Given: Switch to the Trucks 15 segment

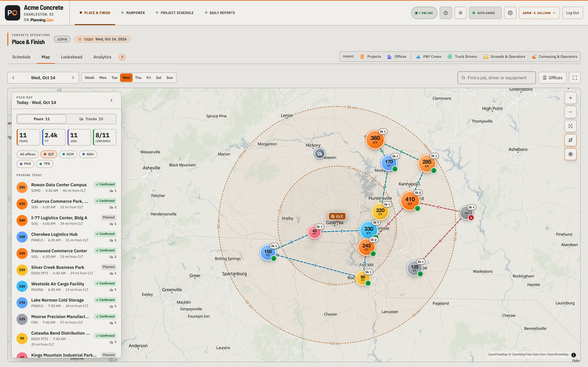Looking at the screenshot, I should (91, 119).
